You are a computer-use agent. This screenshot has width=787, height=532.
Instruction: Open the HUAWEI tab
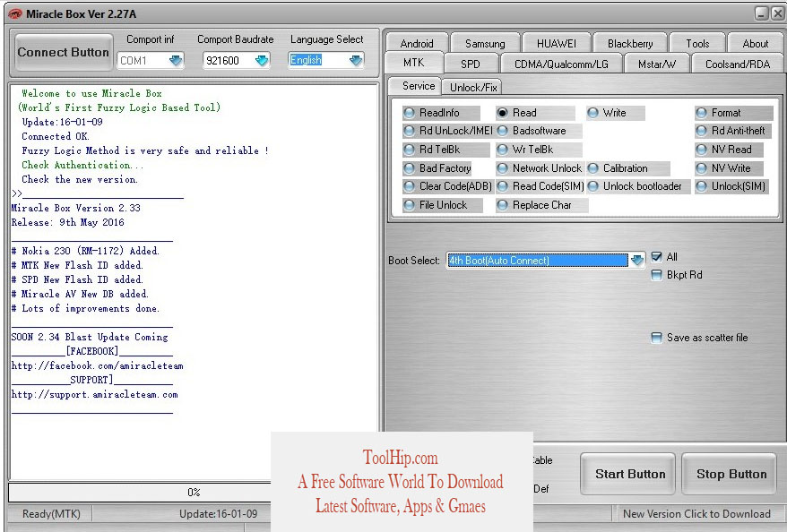pyautogui.click(x=556, y=44)
